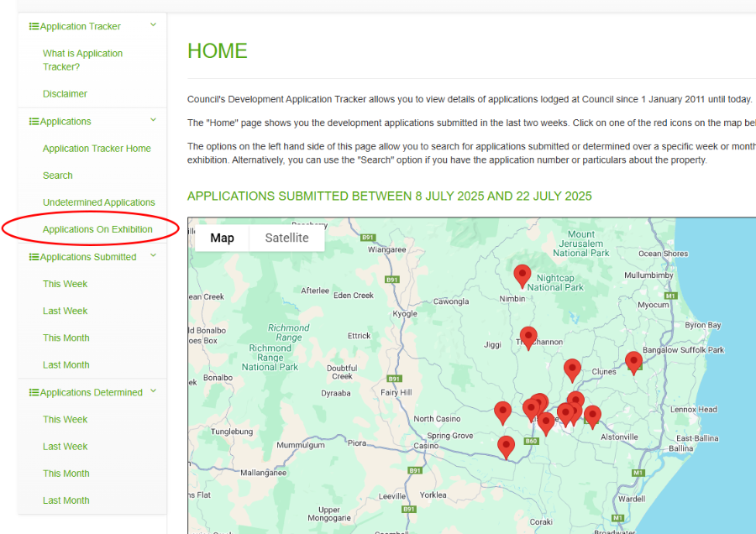
Task: Click the HOME page heading
Action: tap(218, 51)
